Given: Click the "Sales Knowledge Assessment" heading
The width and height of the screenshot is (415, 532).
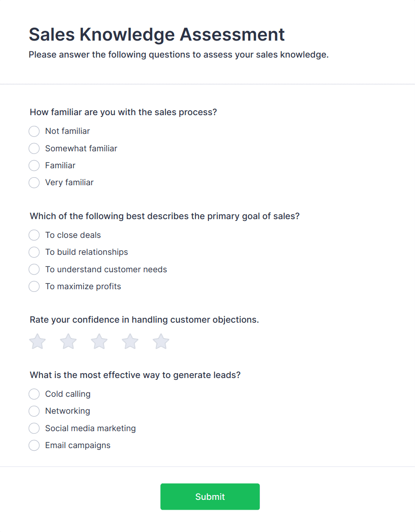Looking at the screenshot, I should coord(157,34).
